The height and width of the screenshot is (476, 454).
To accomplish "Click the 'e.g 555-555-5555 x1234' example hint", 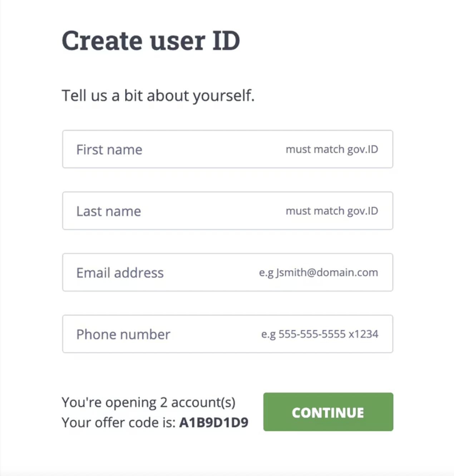I will pos(320,334).
